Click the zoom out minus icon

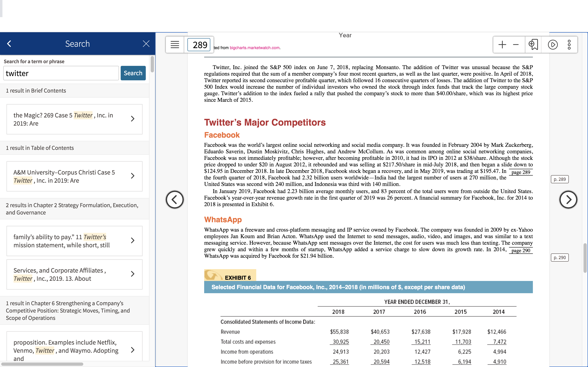516,45
